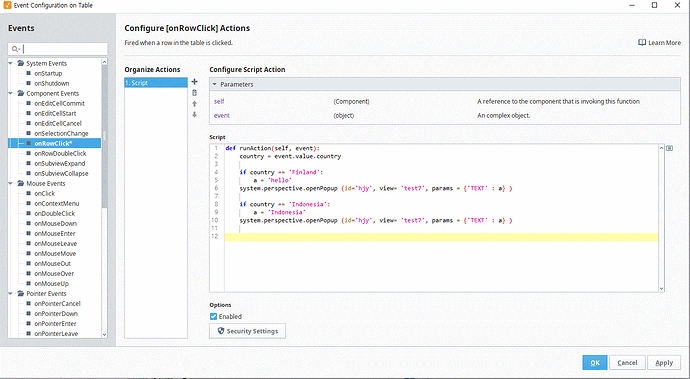Image resolution: width=690 pixels, height=379 pixels.
Task: Click the icon beside onClick event
Action: pyautogui.click(x=29, y=193)
